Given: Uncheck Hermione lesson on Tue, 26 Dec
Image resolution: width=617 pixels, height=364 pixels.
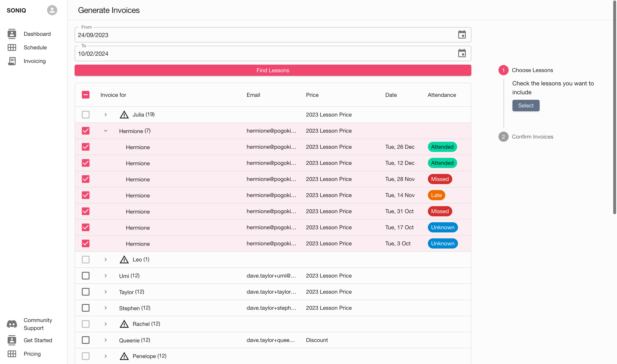Looking at the screenshot, I should (x=85, y=147).
